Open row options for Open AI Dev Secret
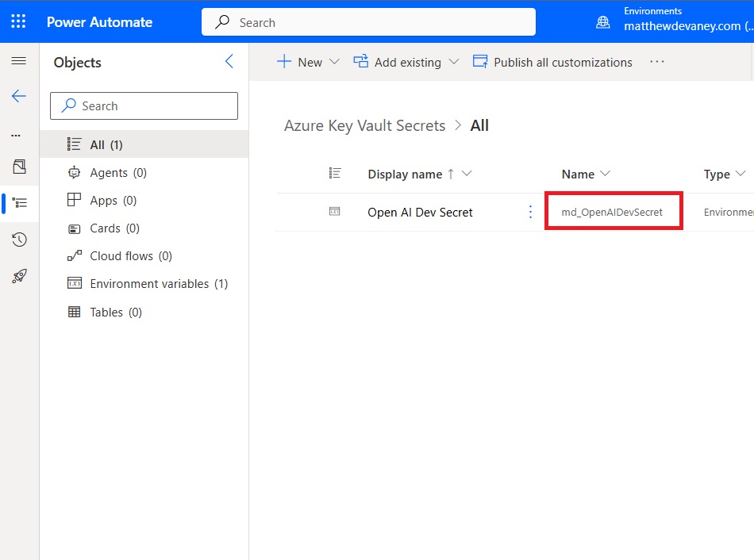Image resolution: width=754 pixels, height=560 pixels. coord(530,212)
